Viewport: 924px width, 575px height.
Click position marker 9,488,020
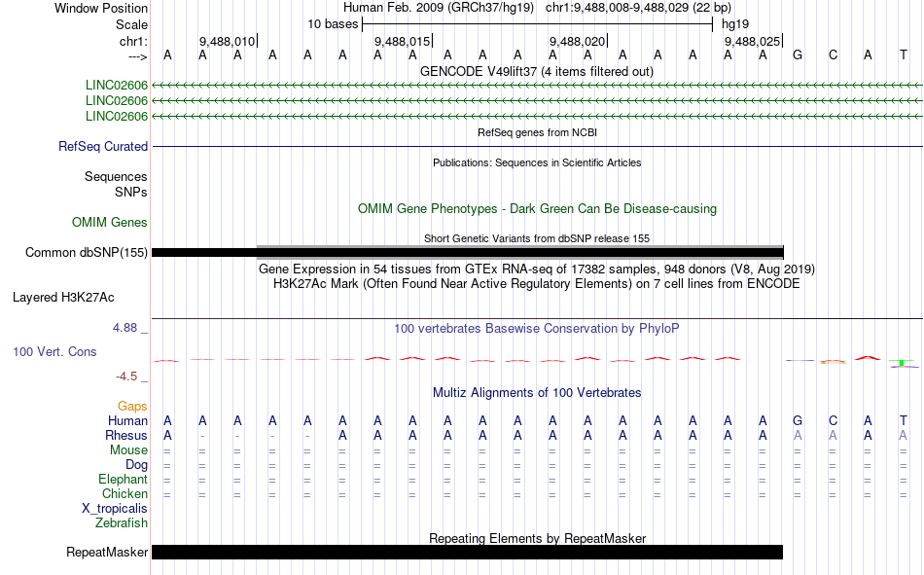pyautogui.click(x=577, y=41)
